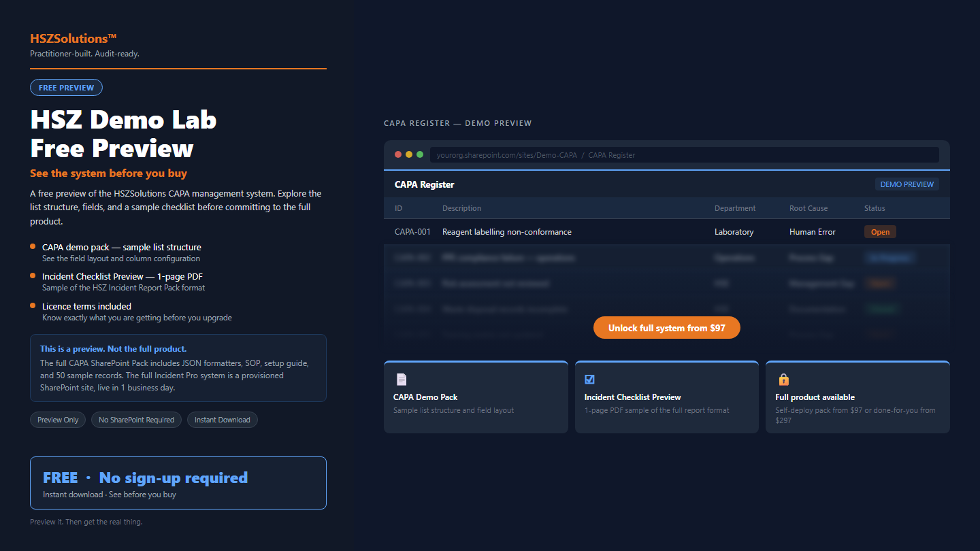The width and height of the screenshot is (980, 551).
Task: Click the green dot in the mock browser bar
Action: tap(420, 154)
